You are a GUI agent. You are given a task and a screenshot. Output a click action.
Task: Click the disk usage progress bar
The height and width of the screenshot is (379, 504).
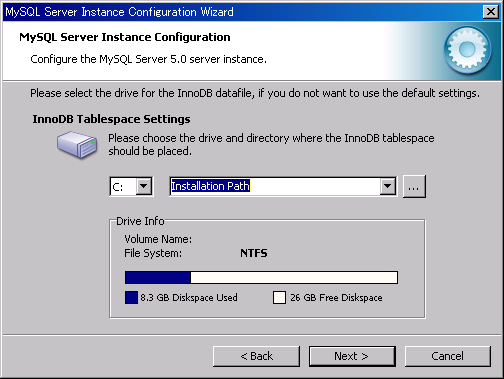[x=261, y=277]
